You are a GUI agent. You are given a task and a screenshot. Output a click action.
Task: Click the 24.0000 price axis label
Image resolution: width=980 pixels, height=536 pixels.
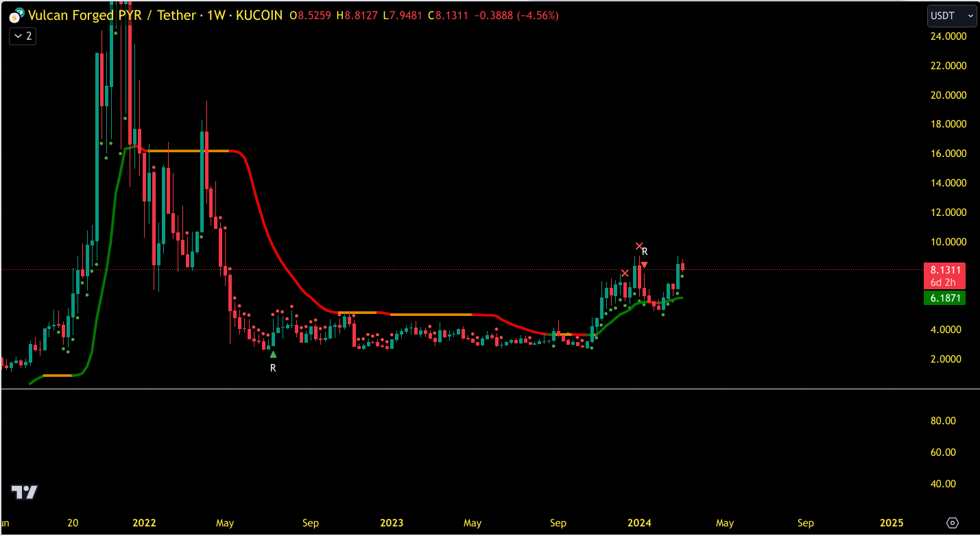click(947, 36)
